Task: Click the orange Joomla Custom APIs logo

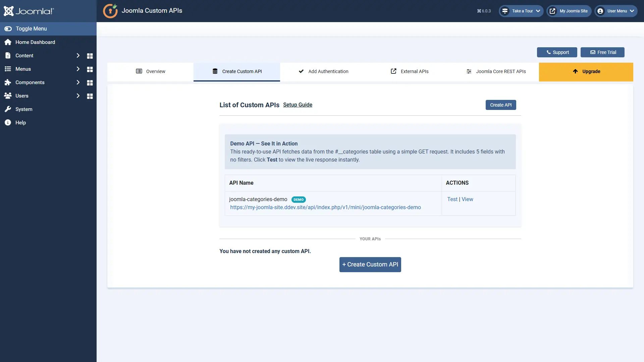Action: pos(110,11)
